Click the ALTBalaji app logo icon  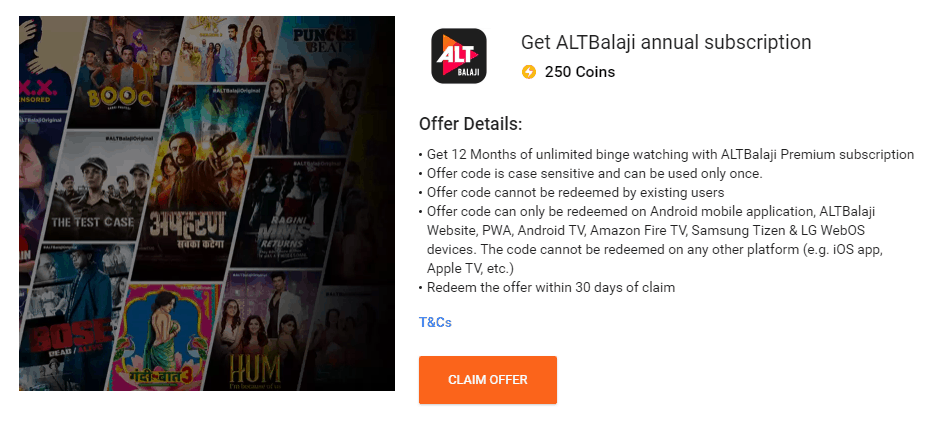point(458,56)
